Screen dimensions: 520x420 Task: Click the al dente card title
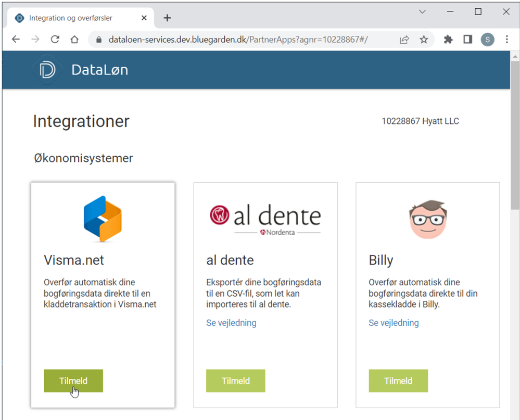tap(230, 260)
